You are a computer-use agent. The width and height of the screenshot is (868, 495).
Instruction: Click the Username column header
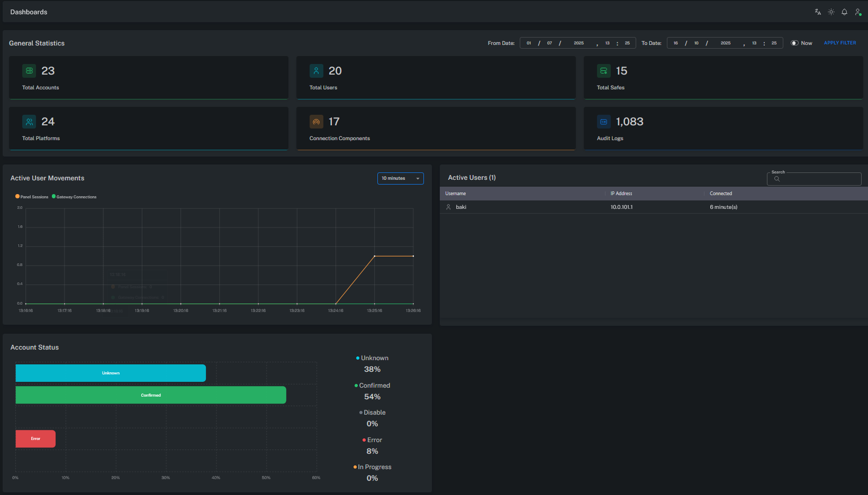pos(456,194)
